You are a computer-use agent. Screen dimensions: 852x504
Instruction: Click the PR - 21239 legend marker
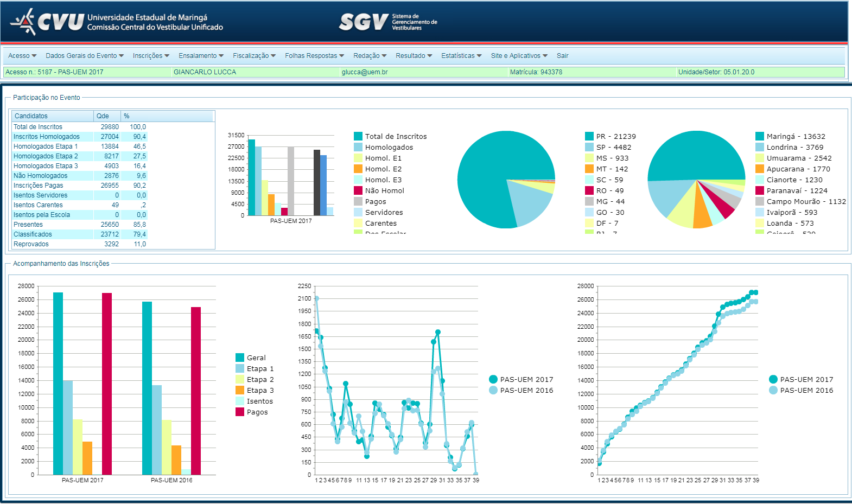click(589, 136)
